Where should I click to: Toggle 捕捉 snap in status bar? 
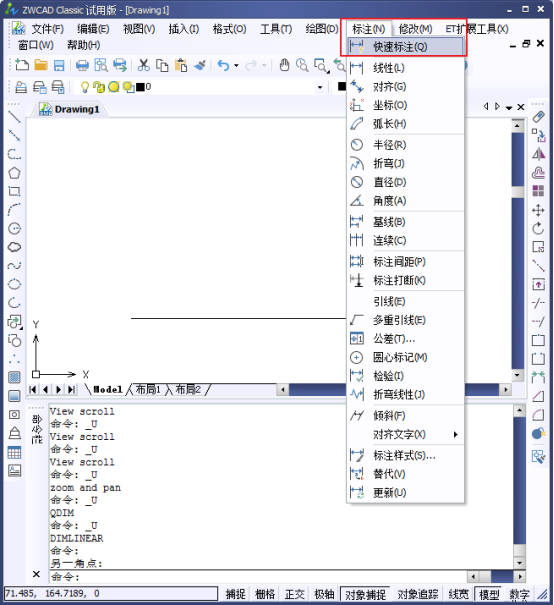pos(235,594)
